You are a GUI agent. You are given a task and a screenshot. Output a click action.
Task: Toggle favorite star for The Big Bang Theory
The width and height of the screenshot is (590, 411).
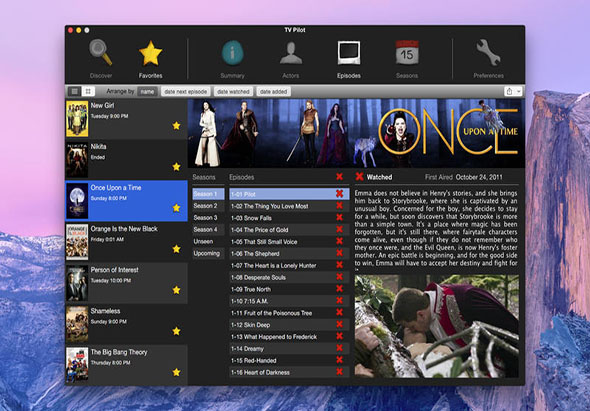click(176, 372)
